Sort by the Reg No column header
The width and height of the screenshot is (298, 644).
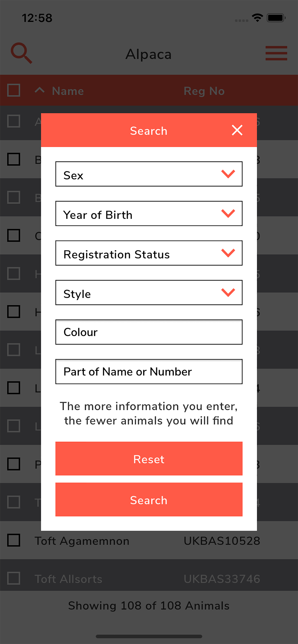[204, 91]
